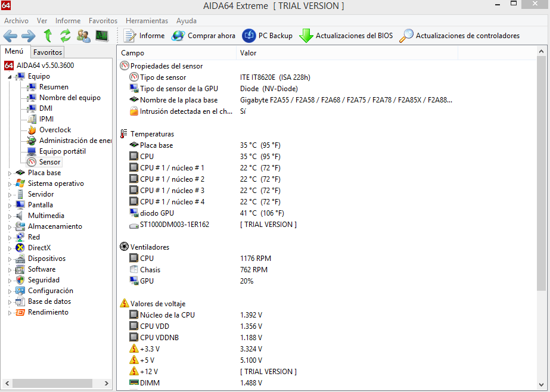Viewport: 550px width, 392px height.
Task: Open the Informe menu
Action: pos(68,21)
